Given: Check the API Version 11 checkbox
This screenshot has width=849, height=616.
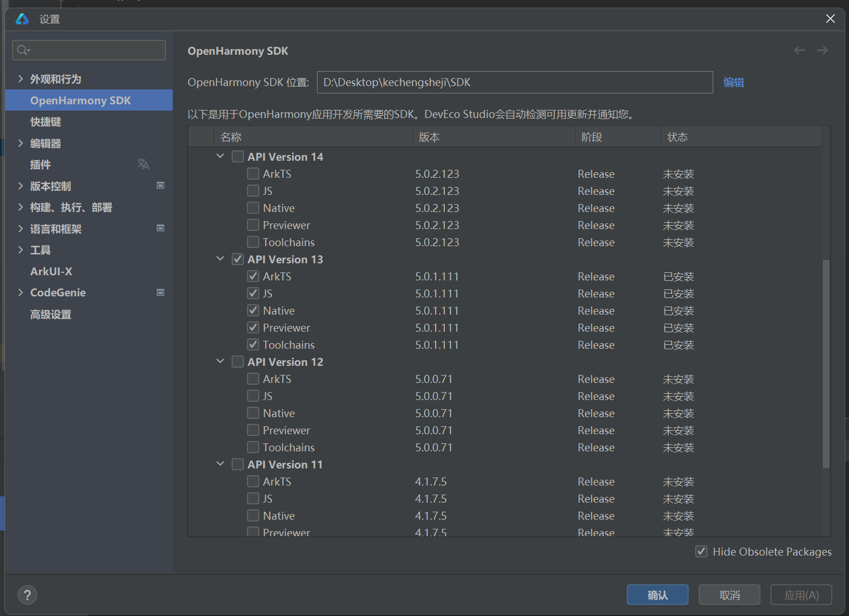Looking at the screenshot, I should [238, 464].
